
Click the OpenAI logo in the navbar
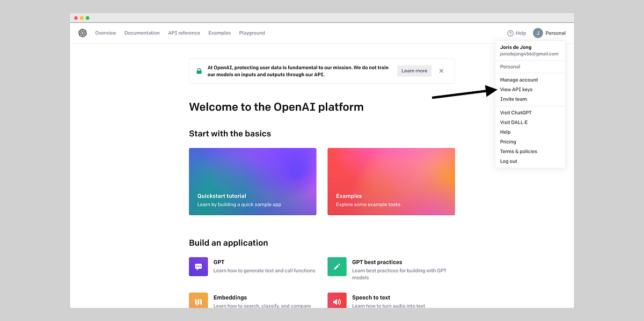pos(83,33)
